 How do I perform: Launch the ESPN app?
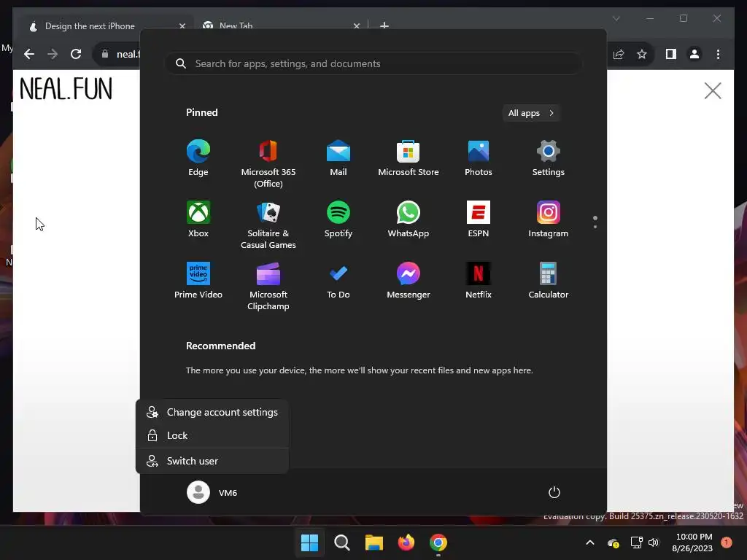[479, 219]
